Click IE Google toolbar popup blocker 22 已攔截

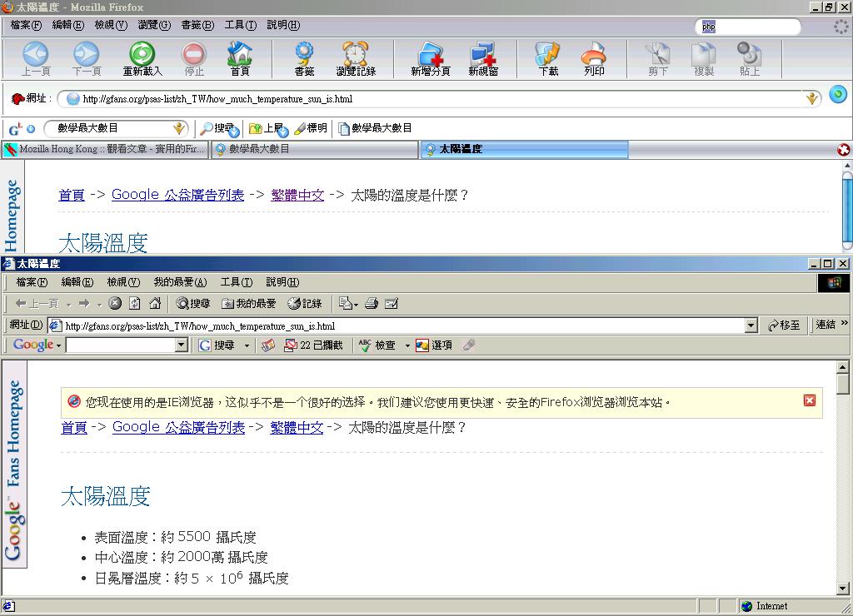(x=314, y=345)
